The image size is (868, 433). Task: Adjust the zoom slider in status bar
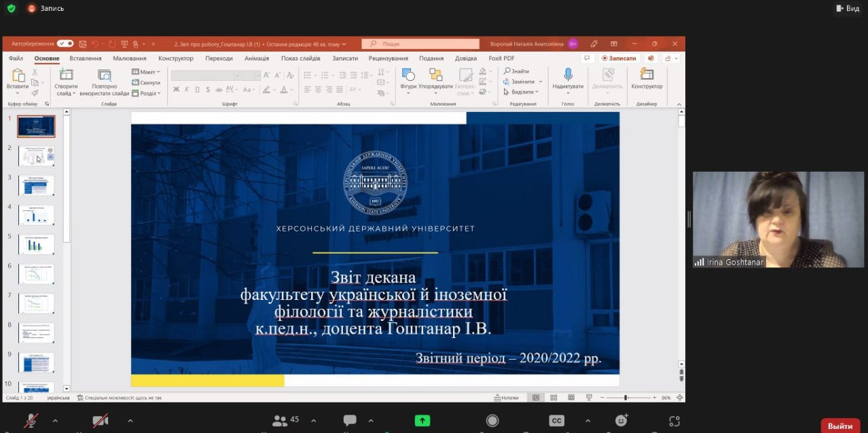tap(626, 398)
